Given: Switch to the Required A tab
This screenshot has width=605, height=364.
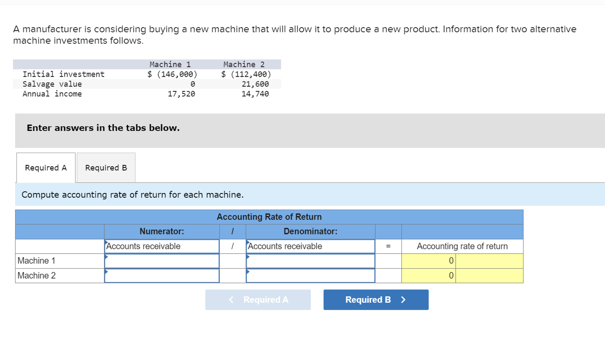Looking at the screenshot, I should [46, 168].
